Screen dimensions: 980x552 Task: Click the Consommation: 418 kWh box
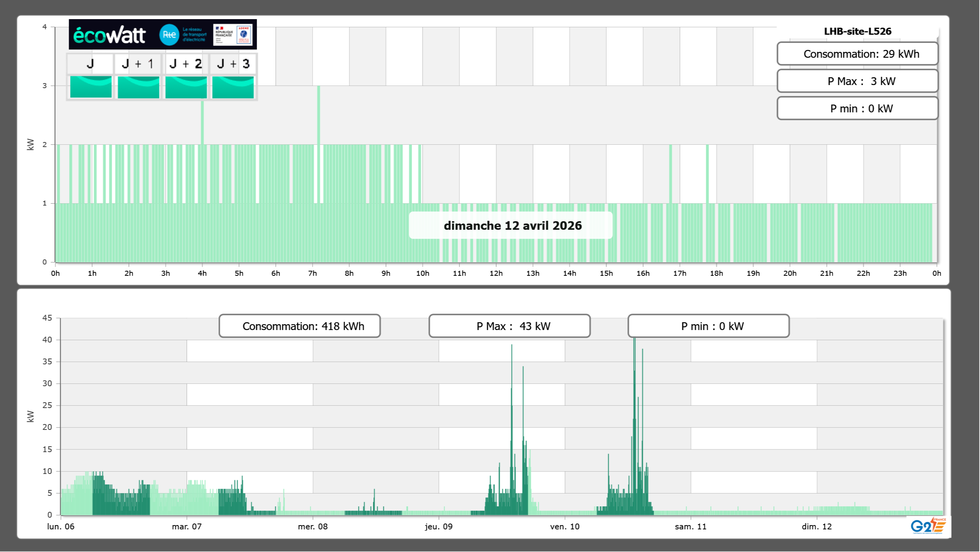tap(299, 326)
